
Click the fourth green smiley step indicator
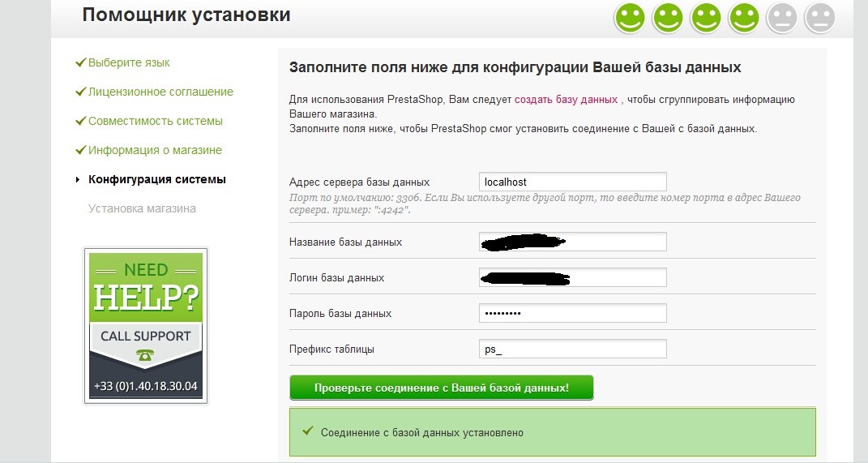[x=744, y=18]
